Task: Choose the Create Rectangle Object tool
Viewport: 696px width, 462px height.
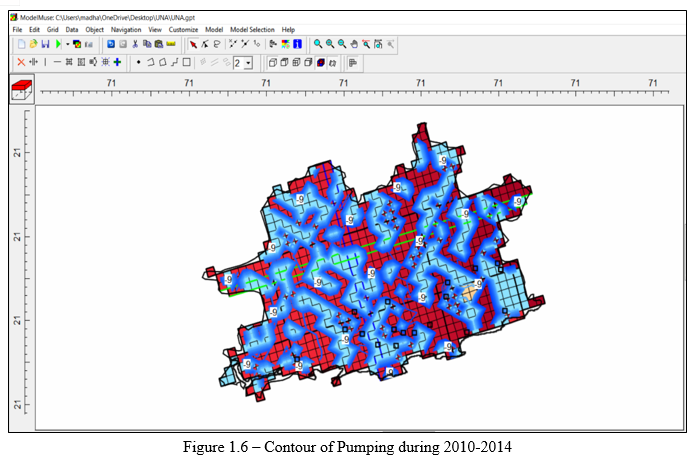Action: [x=186, y=62]
